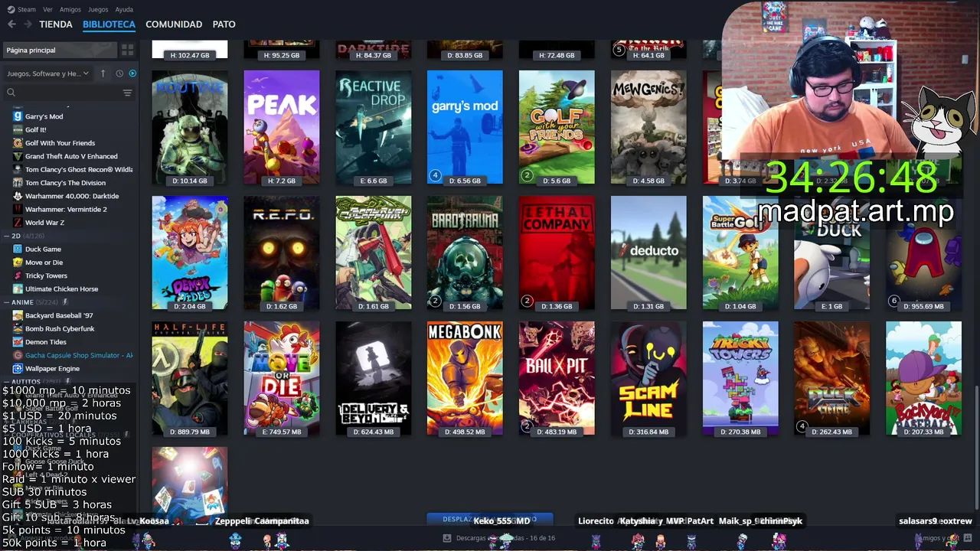Toggle the ready-to-play filter icon
Viewport: 980px width, 551px height.
(x=132, y=73)
